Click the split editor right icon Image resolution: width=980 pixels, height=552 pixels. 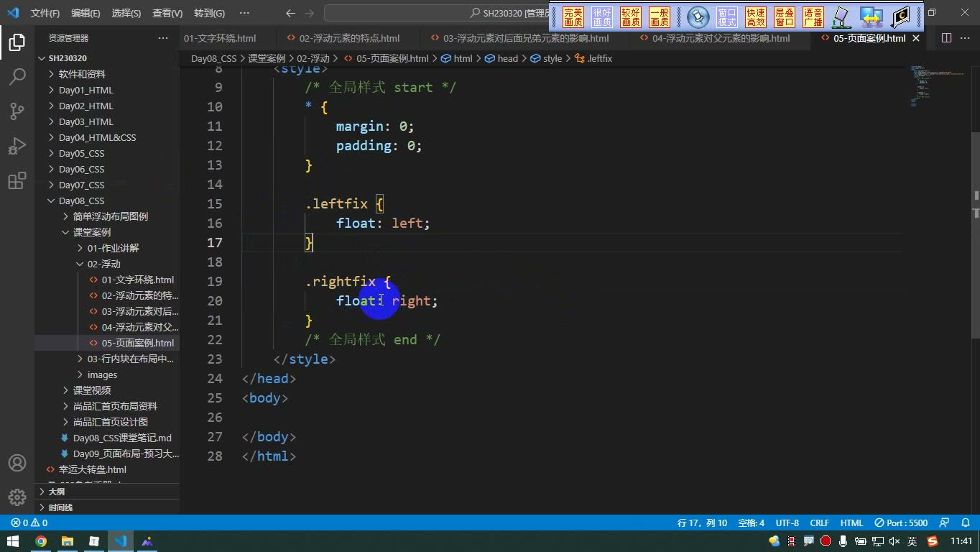pyautogui.click(x=946, y=38)
